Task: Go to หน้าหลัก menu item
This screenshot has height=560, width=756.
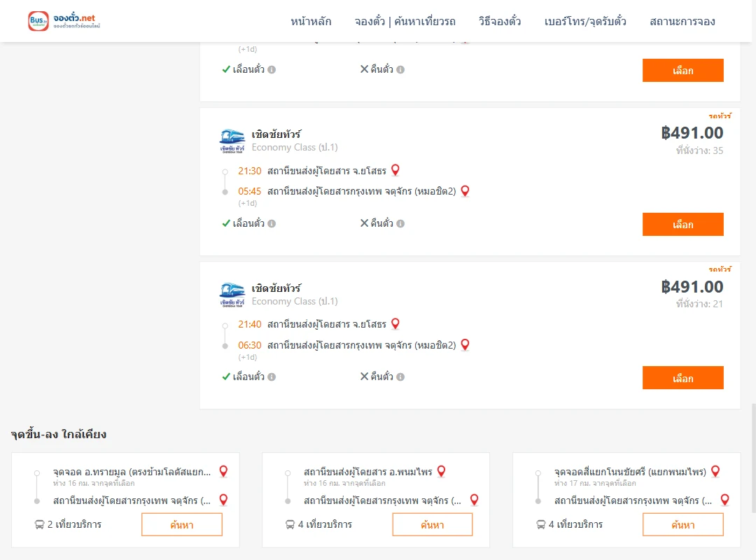Action: coord(311,21)
